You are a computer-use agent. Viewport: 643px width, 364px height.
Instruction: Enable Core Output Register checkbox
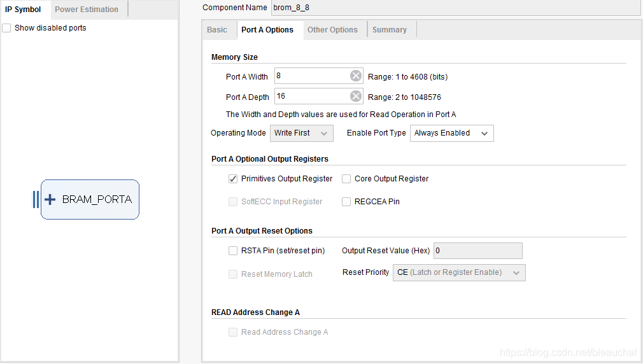pos(346,179)
